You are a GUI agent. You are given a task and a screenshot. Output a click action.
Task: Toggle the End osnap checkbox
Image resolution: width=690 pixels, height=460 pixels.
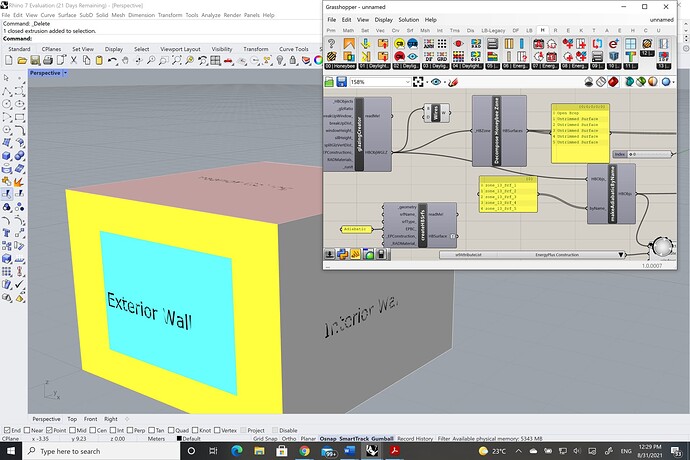[7, 430]
